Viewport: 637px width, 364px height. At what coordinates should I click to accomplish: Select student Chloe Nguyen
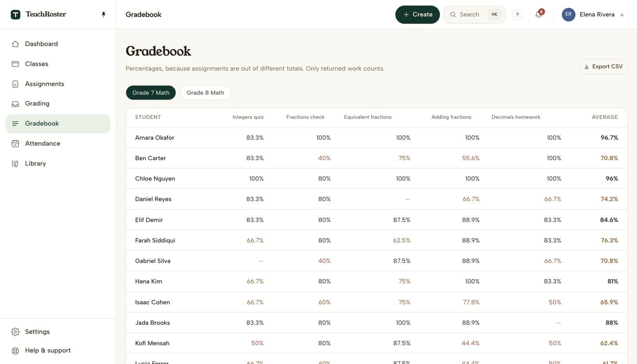coord(155,179)
